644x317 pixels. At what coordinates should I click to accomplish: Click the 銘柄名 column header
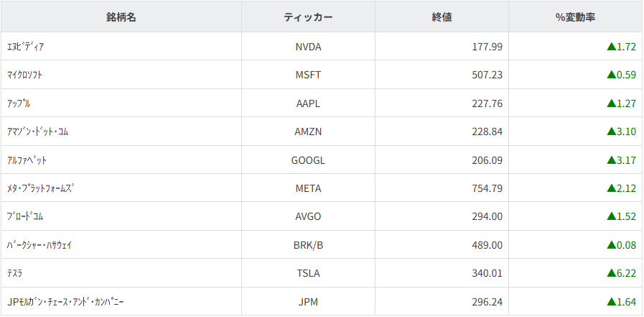pos(121,17)
